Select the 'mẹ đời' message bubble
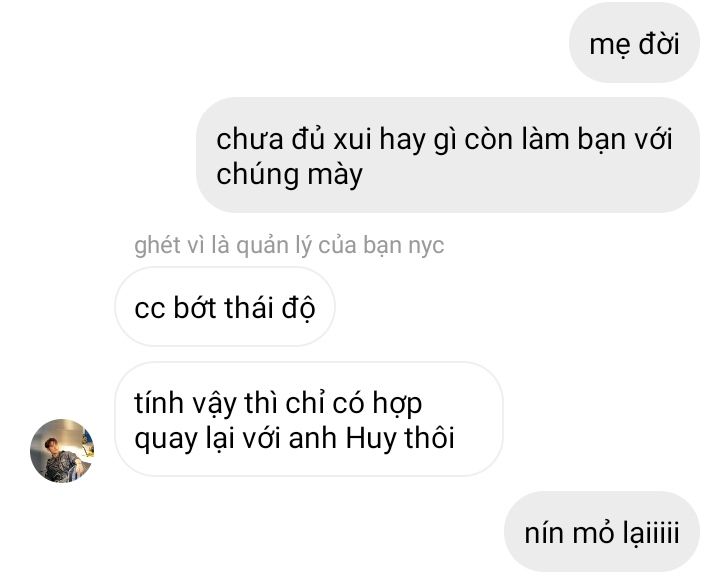 pyautogui.click(x=634, y=43)
